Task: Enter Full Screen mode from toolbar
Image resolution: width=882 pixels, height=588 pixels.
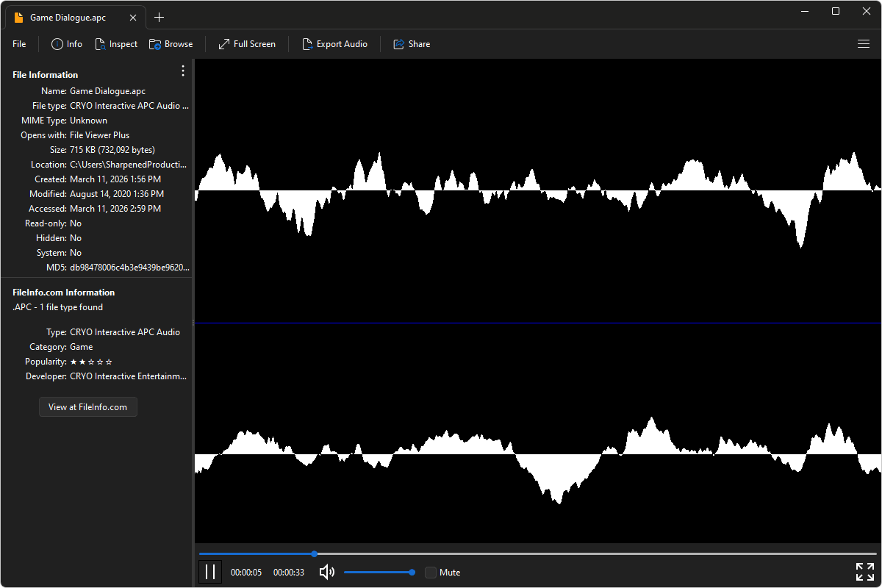Action: (247, 44)
